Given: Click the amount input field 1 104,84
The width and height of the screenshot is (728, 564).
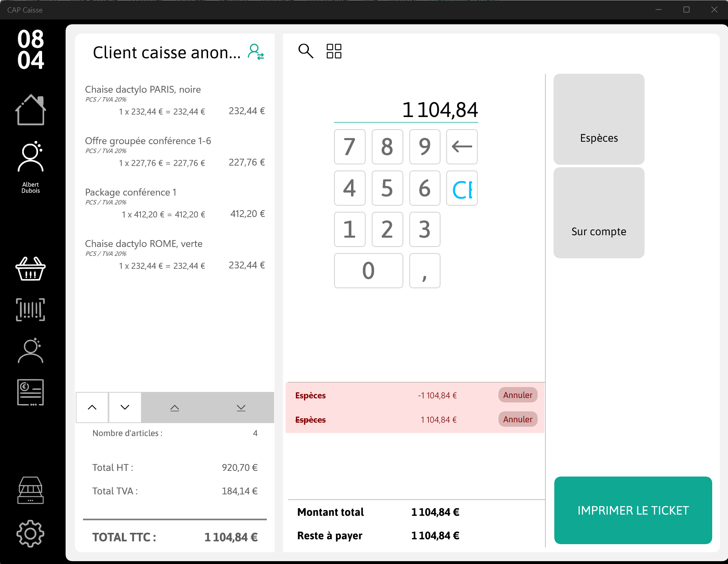Looking at the screenshot, I should (x=406, y=110).
